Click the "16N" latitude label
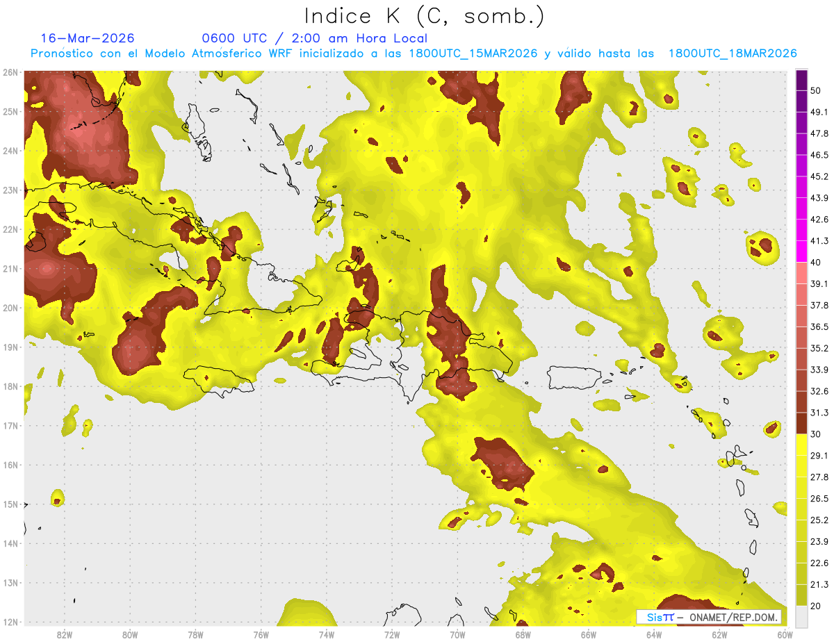834x644 pixels. click(x=10, y=465)
